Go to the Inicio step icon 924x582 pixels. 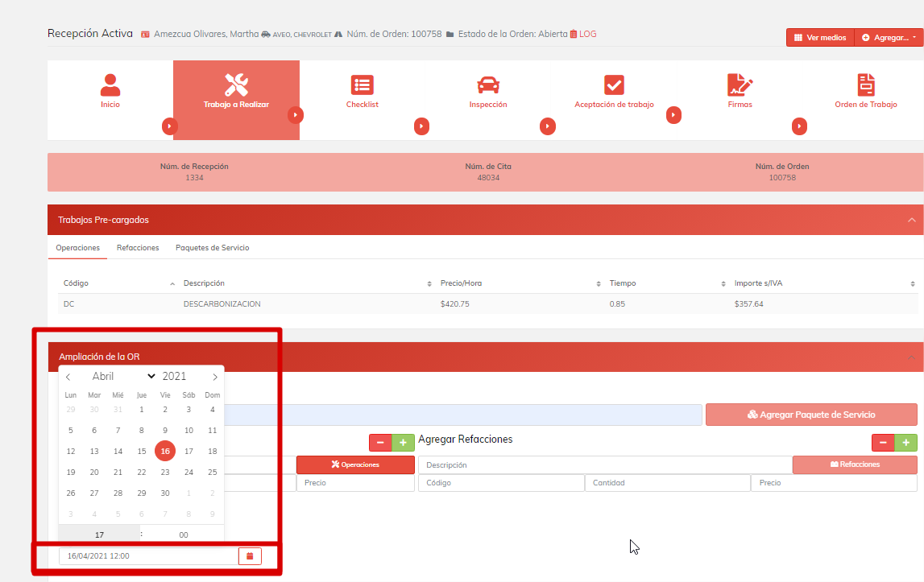110,85
